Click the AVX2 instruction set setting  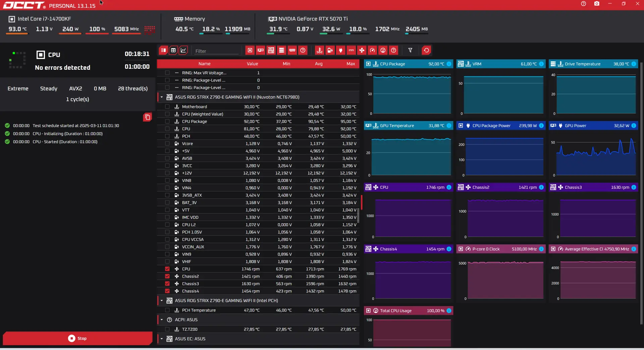point(75,89)
